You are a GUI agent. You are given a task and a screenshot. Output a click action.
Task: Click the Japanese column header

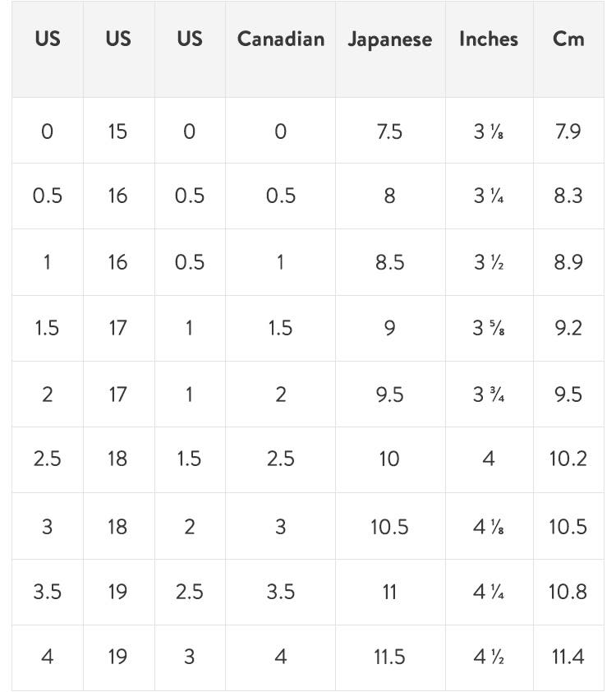[389, 39]
